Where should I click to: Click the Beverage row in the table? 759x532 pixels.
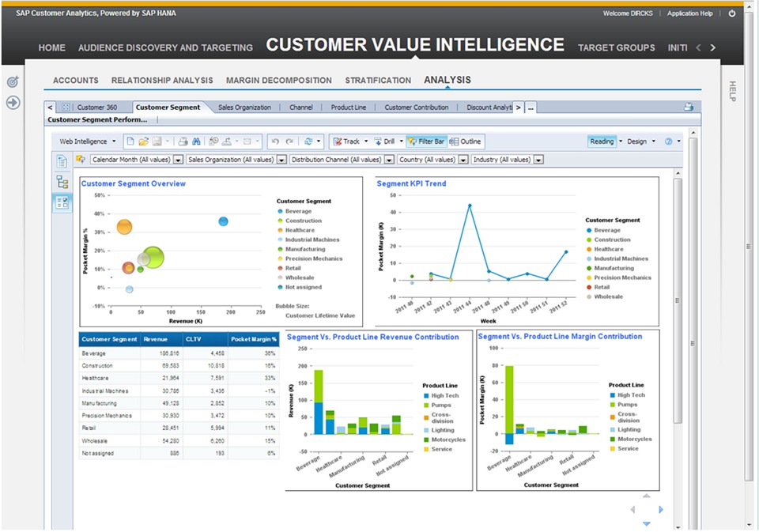tap(179, 353)
